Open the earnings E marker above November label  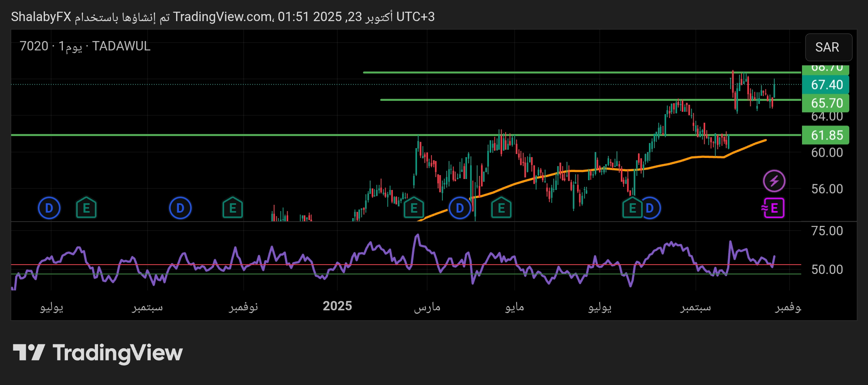point(233,208)
